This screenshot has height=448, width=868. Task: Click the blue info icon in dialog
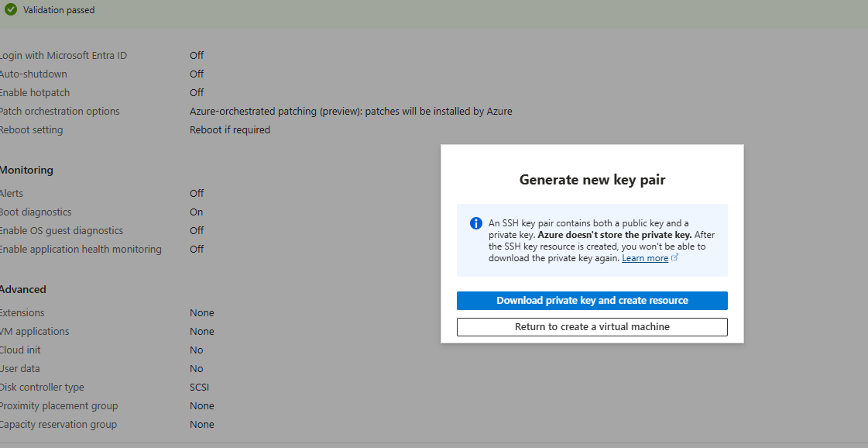(x=476, y=224)
